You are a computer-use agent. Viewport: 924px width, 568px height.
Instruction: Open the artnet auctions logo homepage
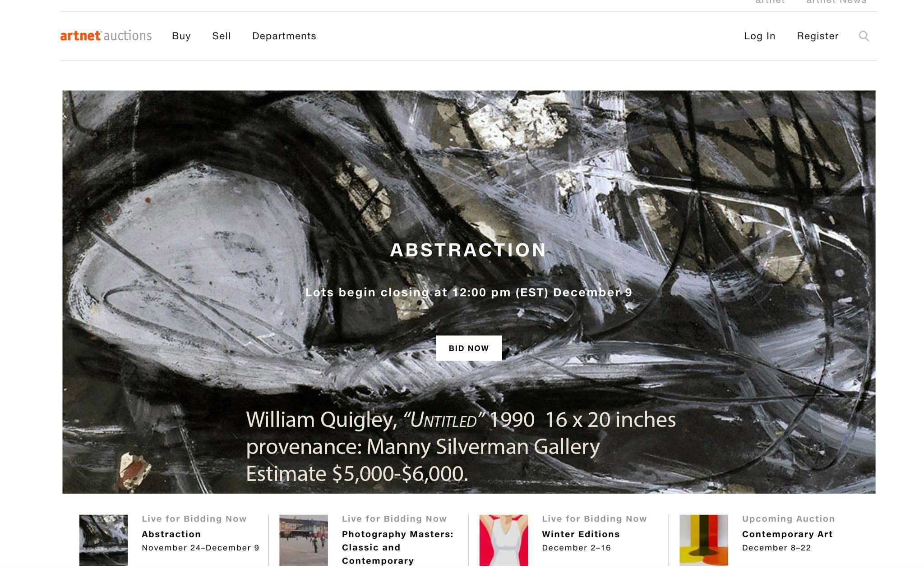point(106,36)
